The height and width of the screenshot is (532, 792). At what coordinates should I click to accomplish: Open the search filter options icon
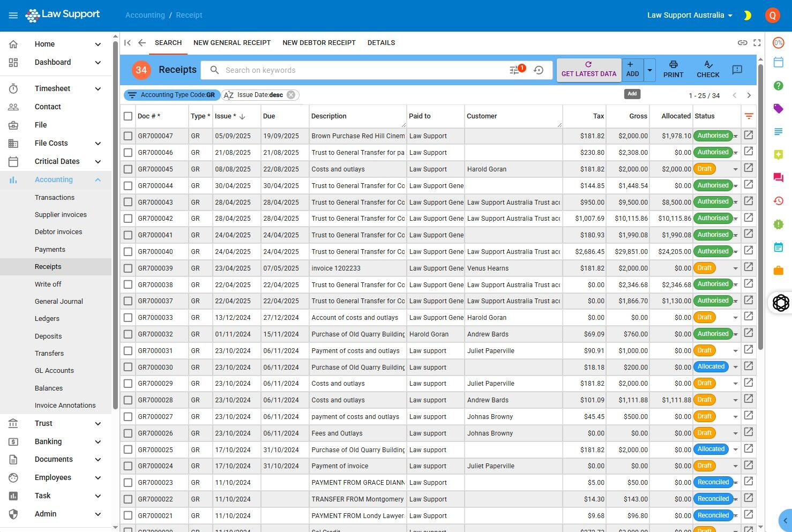click(x=514, y=70)
